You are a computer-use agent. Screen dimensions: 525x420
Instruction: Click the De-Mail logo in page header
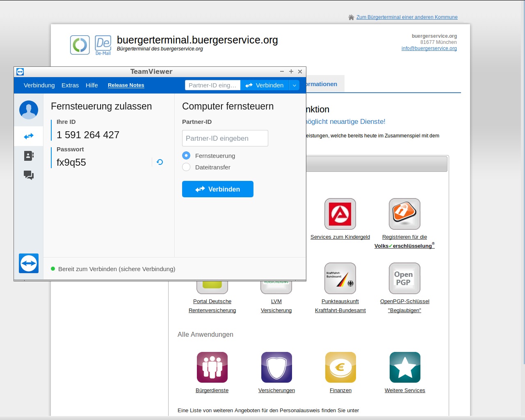pyautogui.click(x=103, y=45)
